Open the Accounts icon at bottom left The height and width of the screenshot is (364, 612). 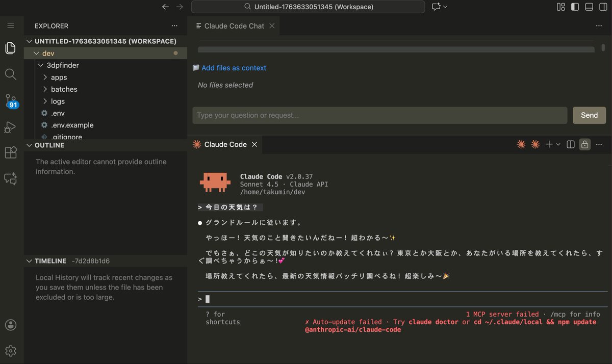(x=11, y=325)
